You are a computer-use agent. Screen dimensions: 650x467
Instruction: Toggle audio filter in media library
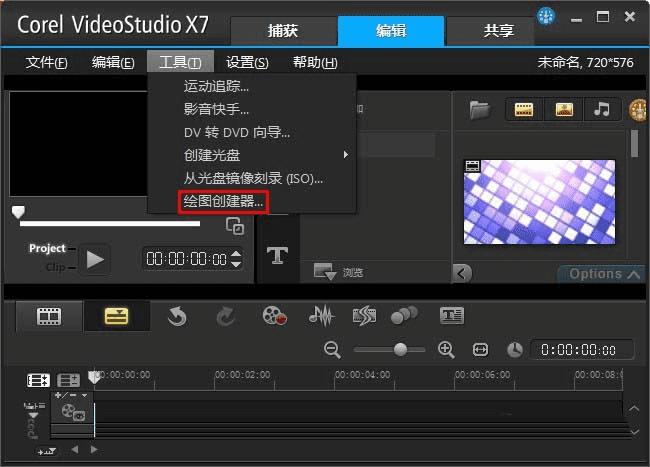point(601,110)
